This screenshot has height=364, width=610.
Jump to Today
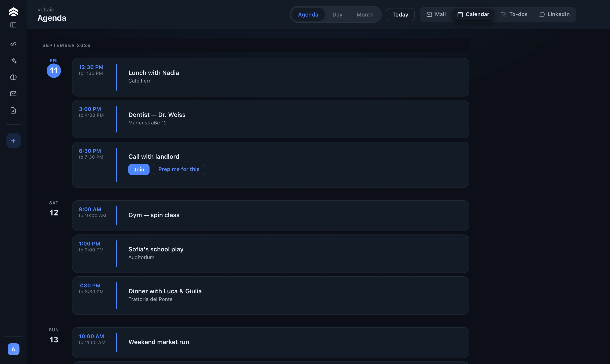tap(400, 14)
